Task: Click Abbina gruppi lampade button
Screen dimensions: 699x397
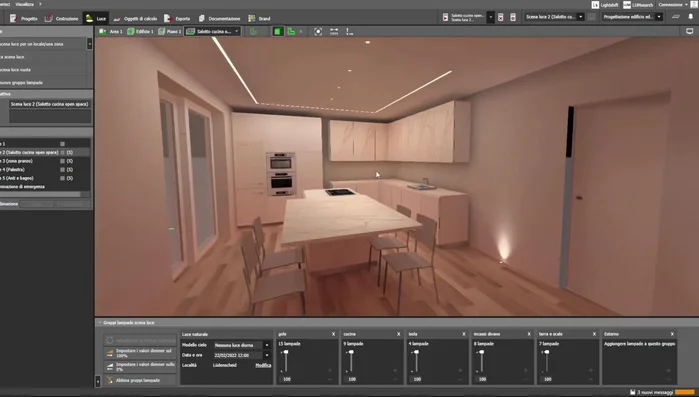Action: pyautogui.click(x=140, y=380)
